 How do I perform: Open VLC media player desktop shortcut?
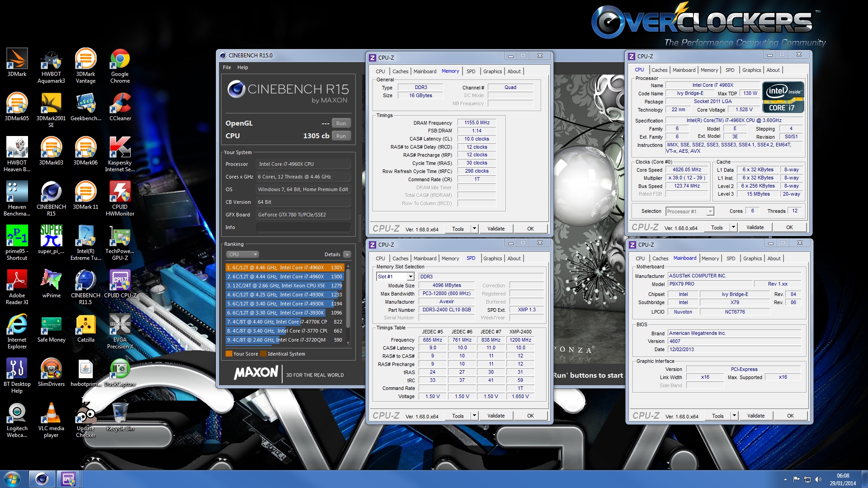point(51,420)
